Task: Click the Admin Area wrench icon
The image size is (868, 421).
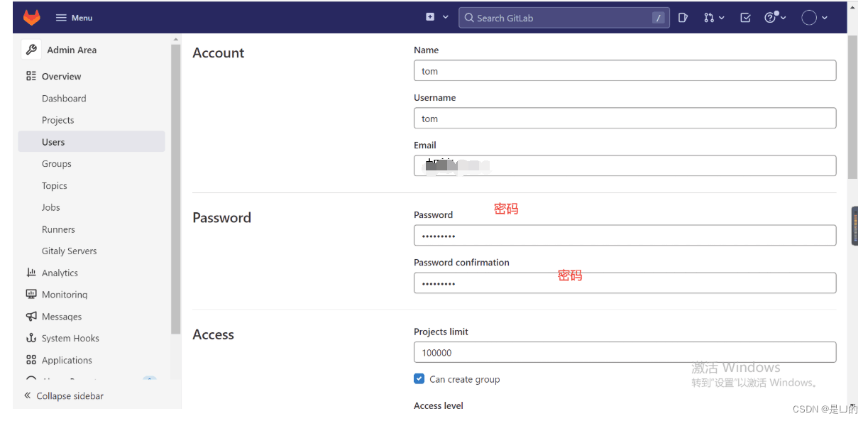Action: tap(31, 50)
